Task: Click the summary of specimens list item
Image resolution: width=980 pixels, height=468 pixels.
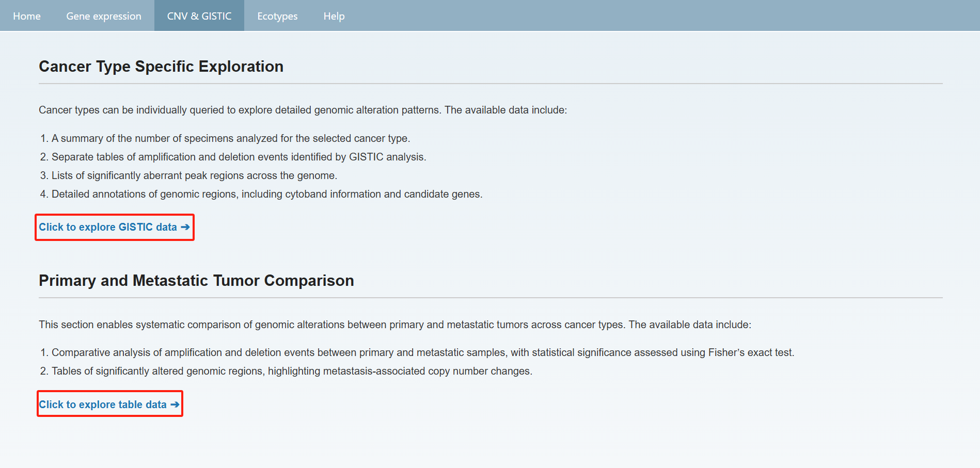Action: pyautogui.click(x=230, y=138)
